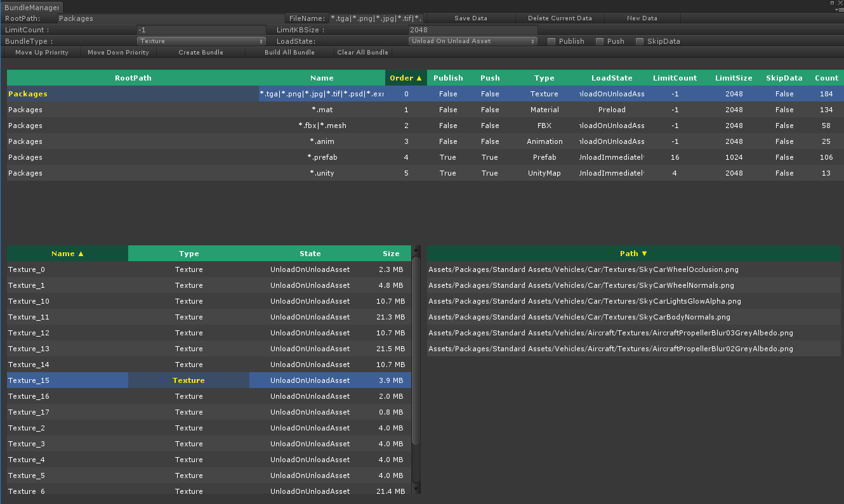The height and width of the screenshot is (504, 844).
Task: Check the SkipData checkbox
Action: 640,41
